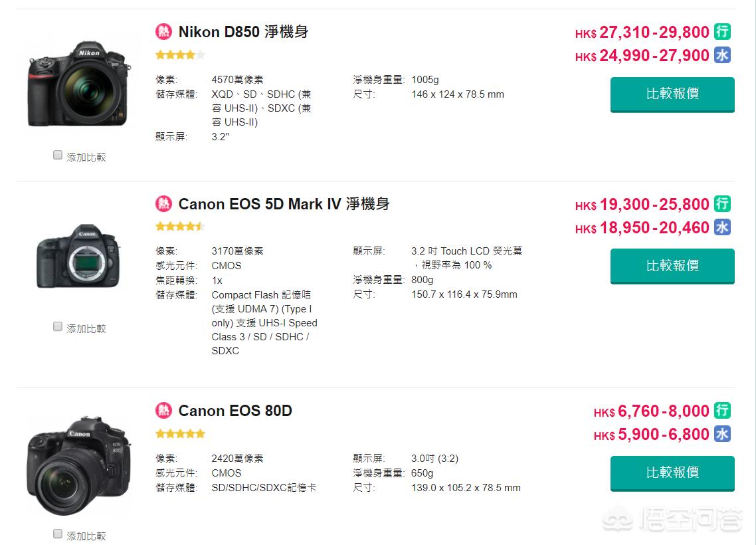
Task: Click the green 行 icon for Nikon D850
Action: [x=722, y=31]
